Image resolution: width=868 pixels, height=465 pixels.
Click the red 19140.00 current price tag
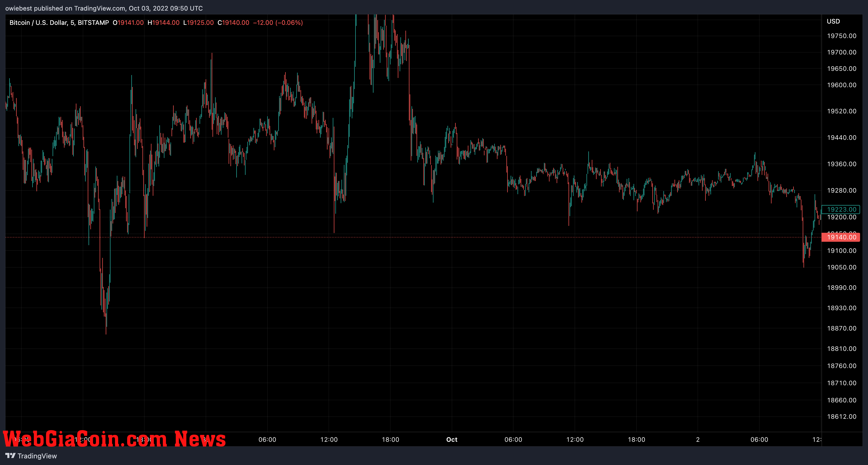tap(841, 237)
